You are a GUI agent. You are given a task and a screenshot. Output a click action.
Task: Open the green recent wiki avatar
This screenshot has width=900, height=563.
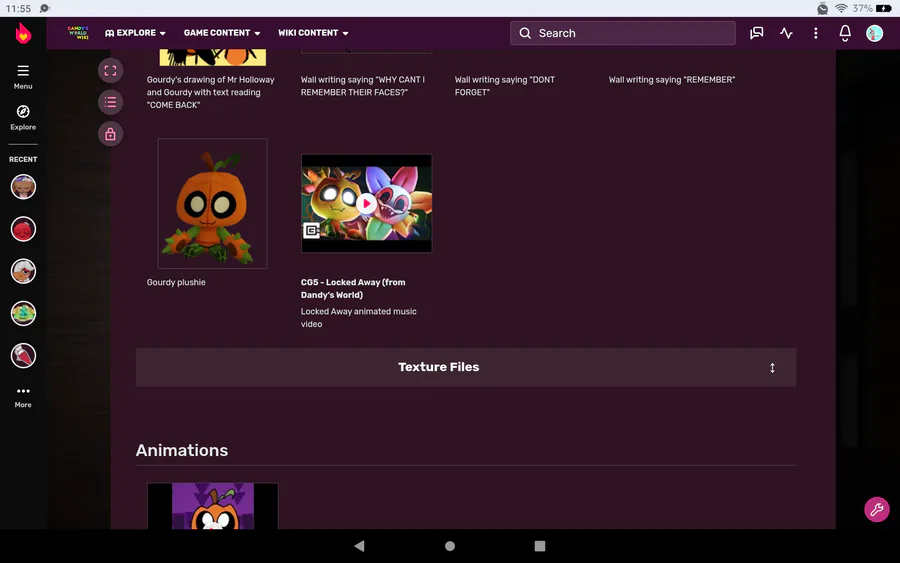tap(24, 313)
